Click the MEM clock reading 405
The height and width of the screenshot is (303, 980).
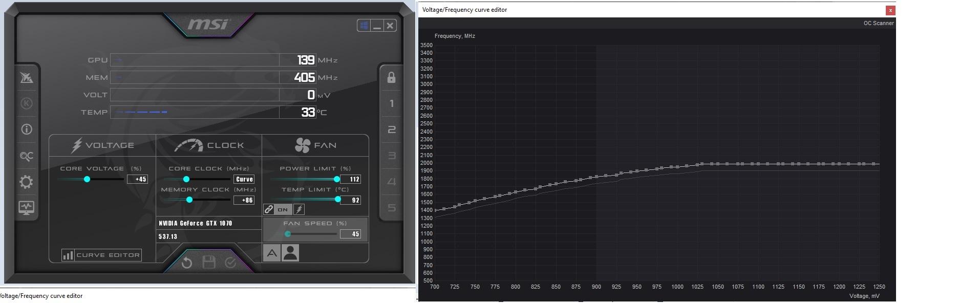[304, 77]
